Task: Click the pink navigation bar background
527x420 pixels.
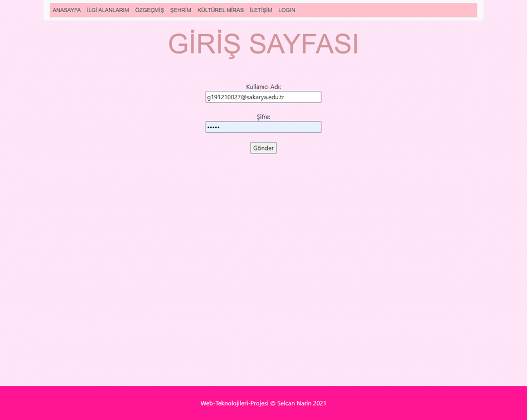Action: 390,10
